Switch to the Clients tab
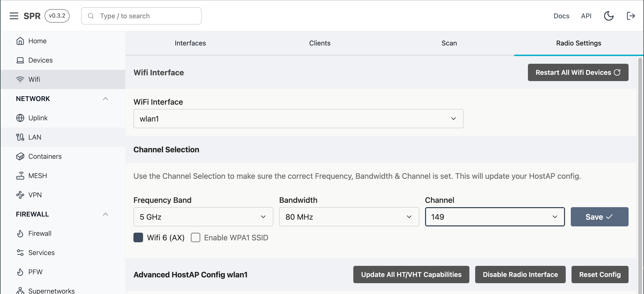The image size is (644, 294). [x=320, y=43]
